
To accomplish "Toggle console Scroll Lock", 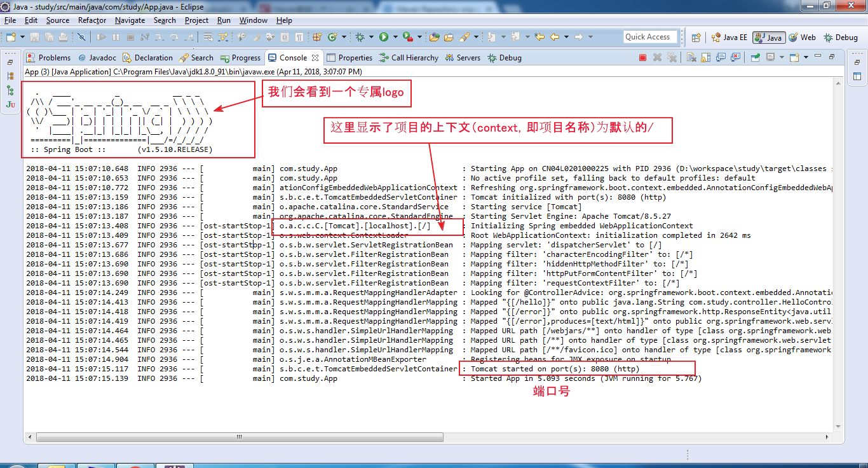I will click(705, 57).
